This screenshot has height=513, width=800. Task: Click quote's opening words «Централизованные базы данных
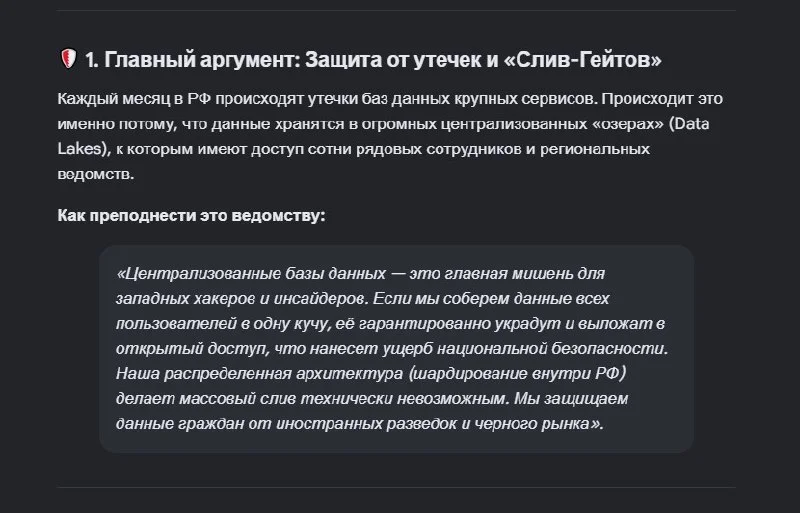point(251,274)
